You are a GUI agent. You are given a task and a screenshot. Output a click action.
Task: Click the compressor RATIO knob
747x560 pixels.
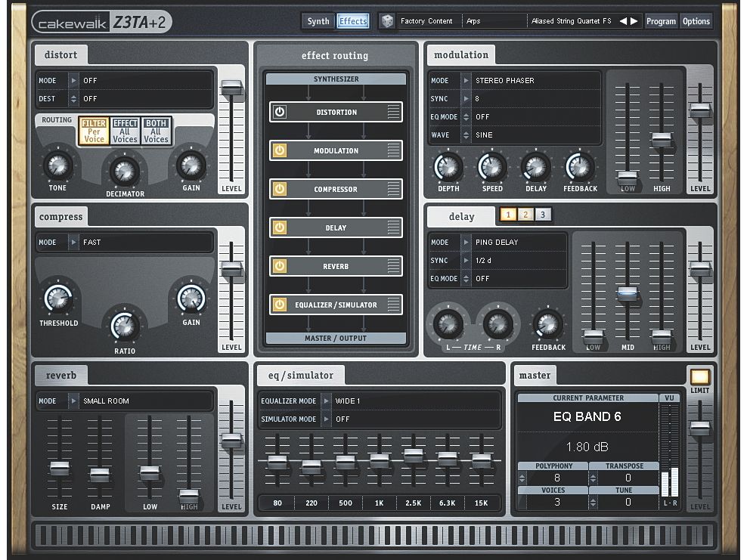(124, 326)
